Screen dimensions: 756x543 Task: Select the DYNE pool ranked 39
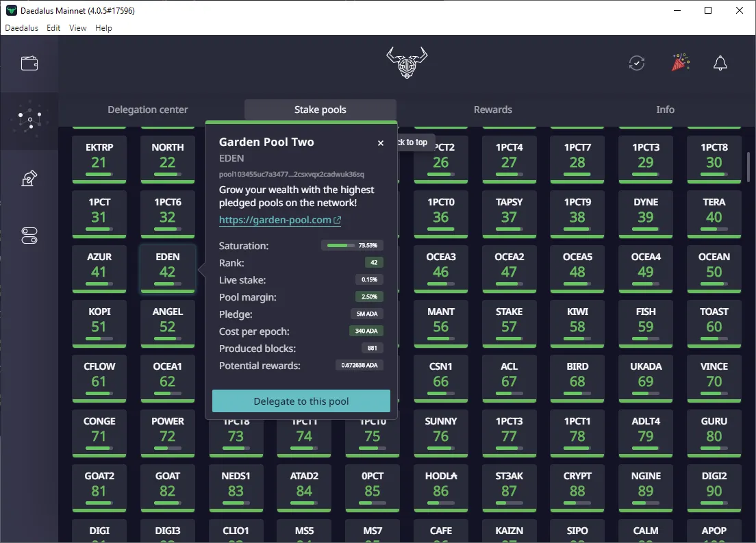point(646,214)
